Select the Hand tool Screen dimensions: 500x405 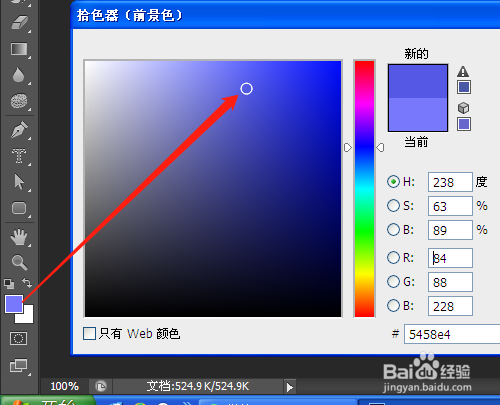(x=19, y=237)
